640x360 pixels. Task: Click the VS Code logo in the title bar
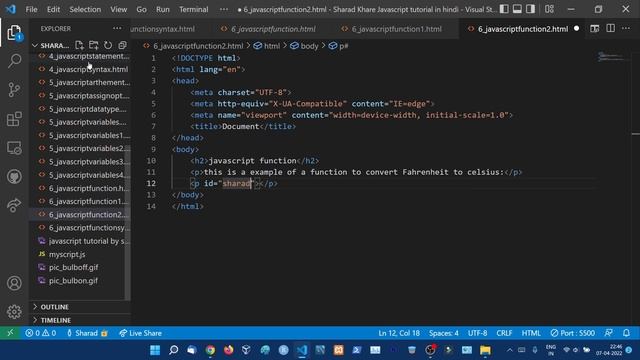pyautogui.click(x=11, y=9)
